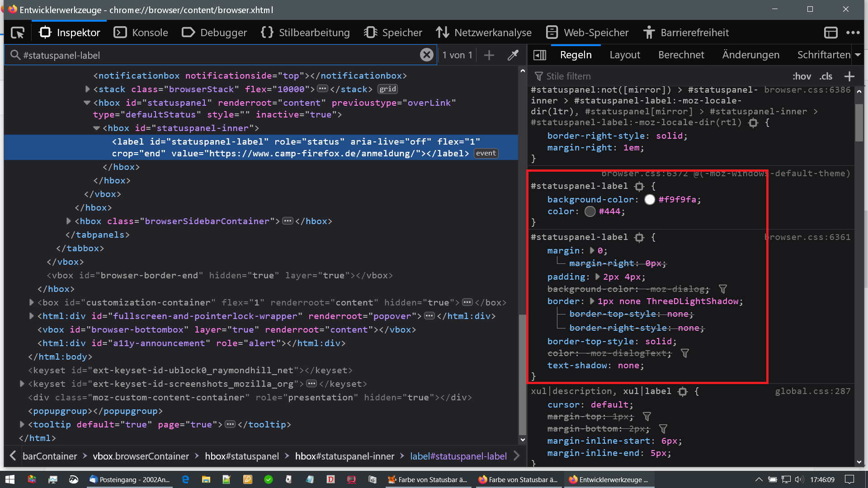Toggle the .cls class panel
This screenshot has width=868, height=488.
pyautogui.click(x=826, y=76)
